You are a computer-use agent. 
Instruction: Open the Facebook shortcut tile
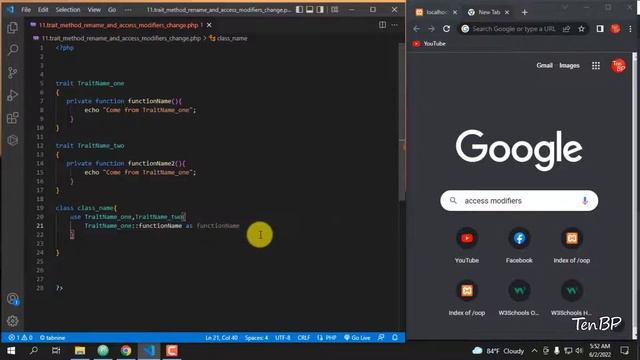point(519,246)
